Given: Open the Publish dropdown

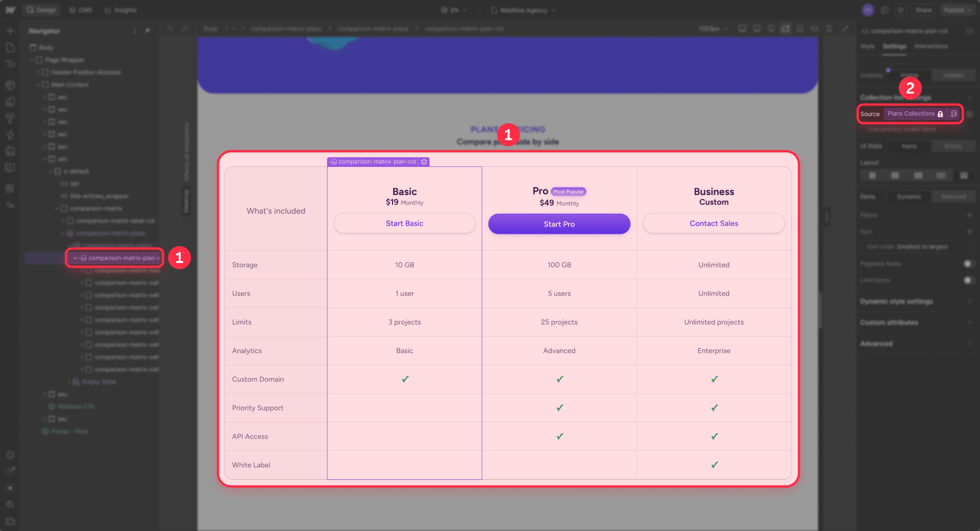Looking at the screenshot, I should pos(958,10).
